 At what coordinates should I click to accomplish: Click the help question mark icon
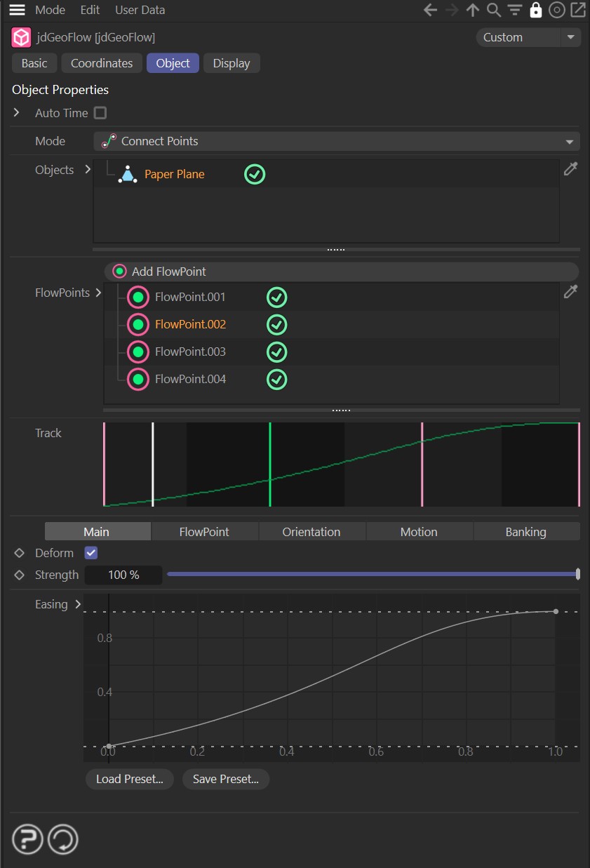pyautogui.click(x=27, y=839)
